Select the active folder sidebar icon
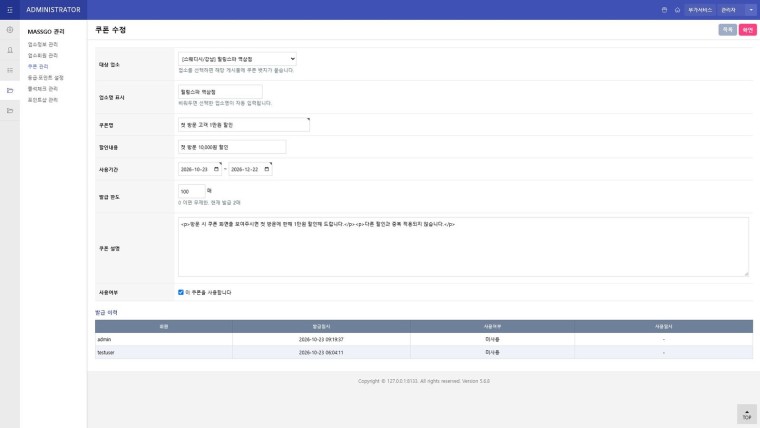760x428 pixels. (x=10, y=91)
